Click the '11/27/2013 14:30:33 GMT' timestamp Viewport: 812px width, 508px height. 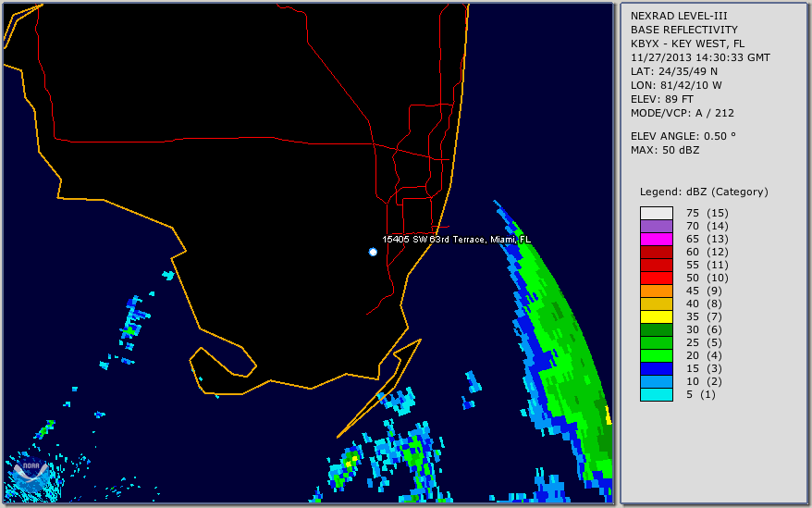click(x=700, y=58)
